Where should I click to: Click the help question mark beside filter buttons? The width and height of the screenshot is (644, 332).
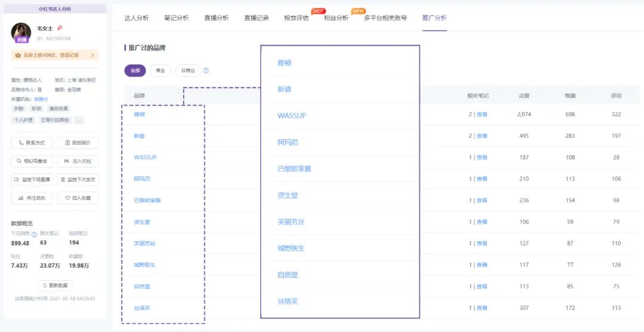click(x=206, y=70)
